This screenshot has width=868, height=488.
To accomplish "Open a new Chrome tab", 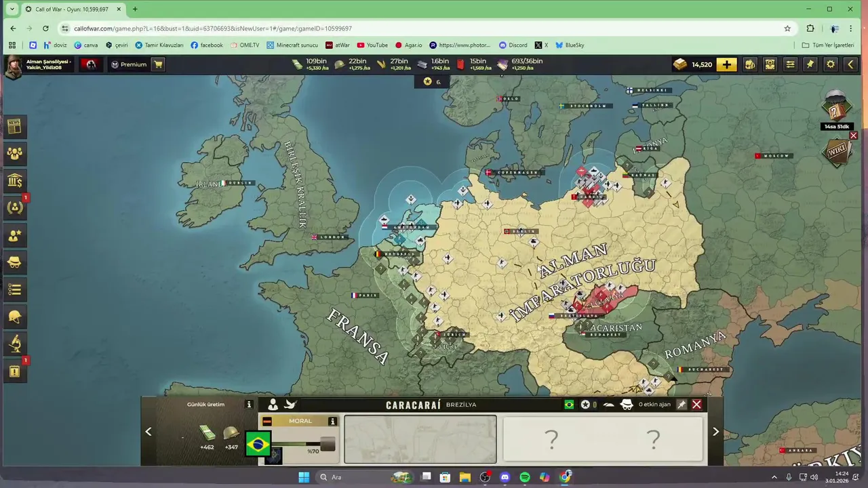I will pyautogui.click(x=135, y=9).
